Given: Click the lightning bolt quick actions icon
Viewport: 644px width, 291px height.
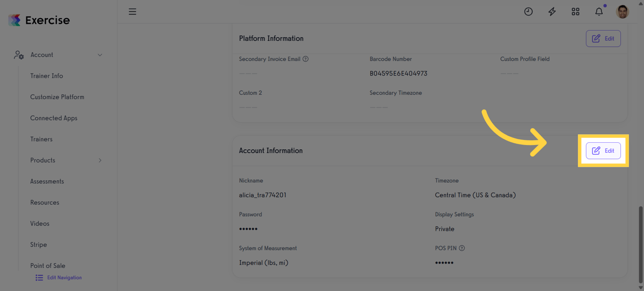Looking at the screenshot, I should (x=552, y=12).
